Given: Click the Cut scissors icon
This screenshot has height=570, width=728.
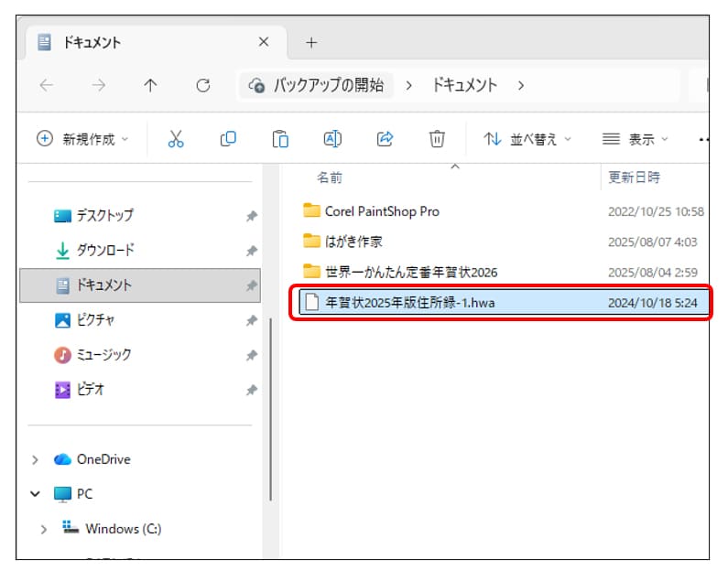Looking at the screenshot, I should 176,139.
